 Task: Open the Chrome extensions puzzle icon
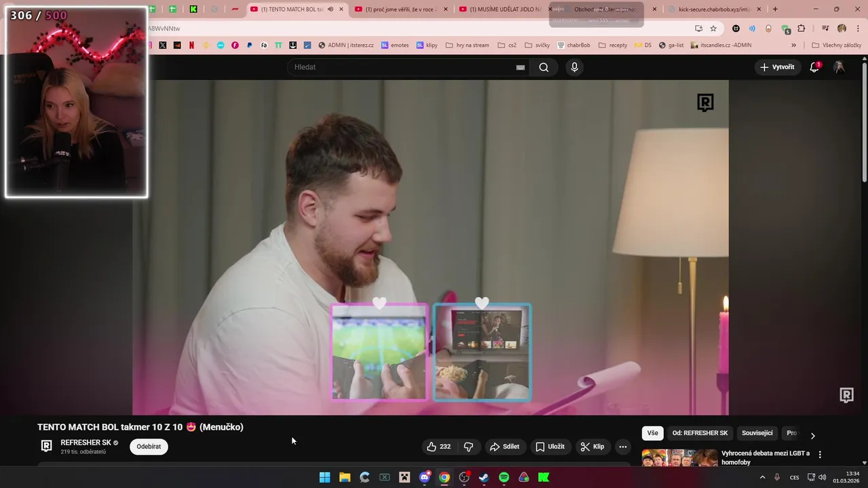click(x=801, y=28)
